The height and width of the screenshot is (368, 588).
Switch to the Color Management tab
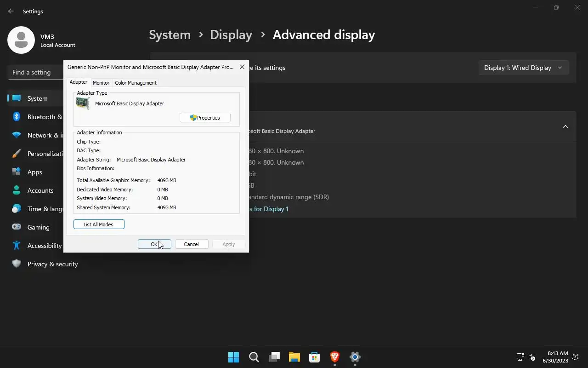click(136, 83)
